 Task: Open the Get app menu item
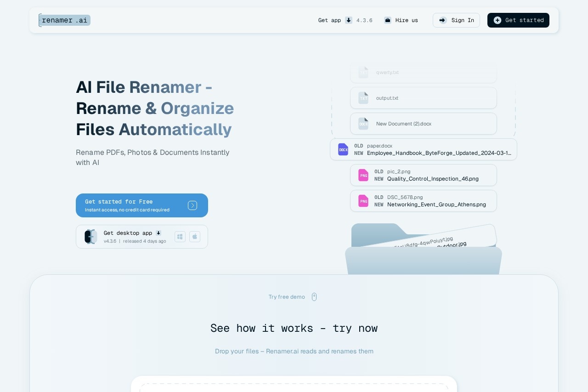click(329, 20)
